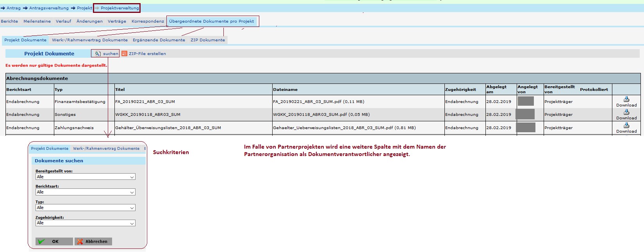Open the Meilensteine menu item
Image resolution: width=644 pixels, height=252 pixels.
click(x=37, y=21)
